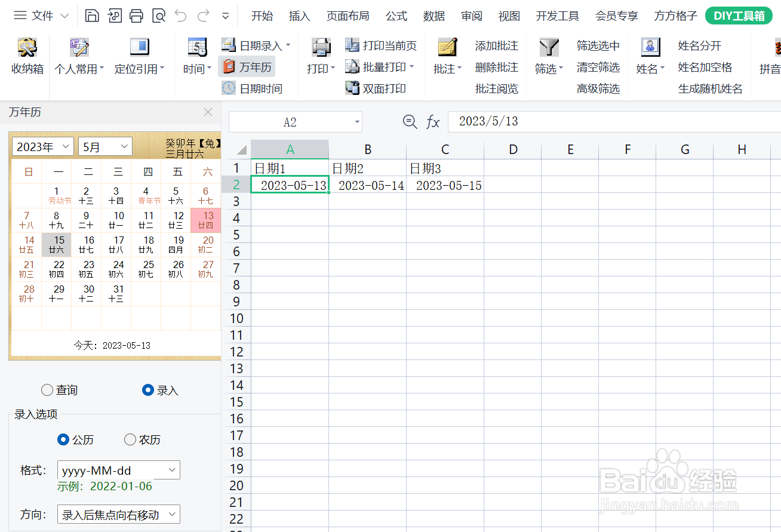Click the 时间 calendar icon
Viewport: 781px width, 532px height.
pyautogui.click(x=197, y=48)
